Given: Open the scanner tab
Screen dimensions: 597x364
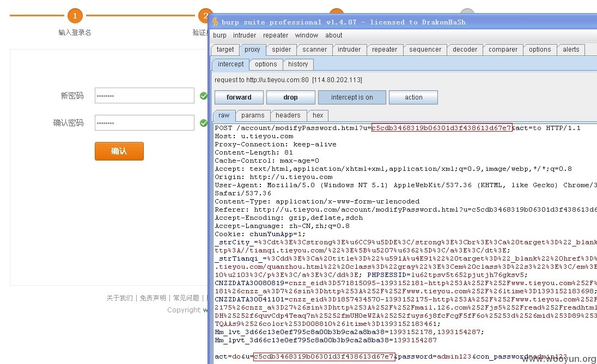Looking at the screenshot, I should tap(314, 50).
